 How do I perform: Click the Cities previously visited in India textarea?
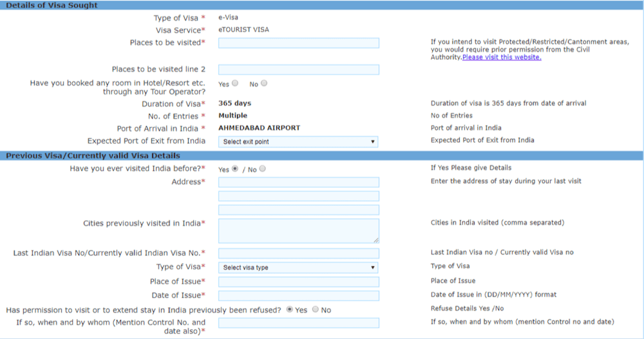299,231
